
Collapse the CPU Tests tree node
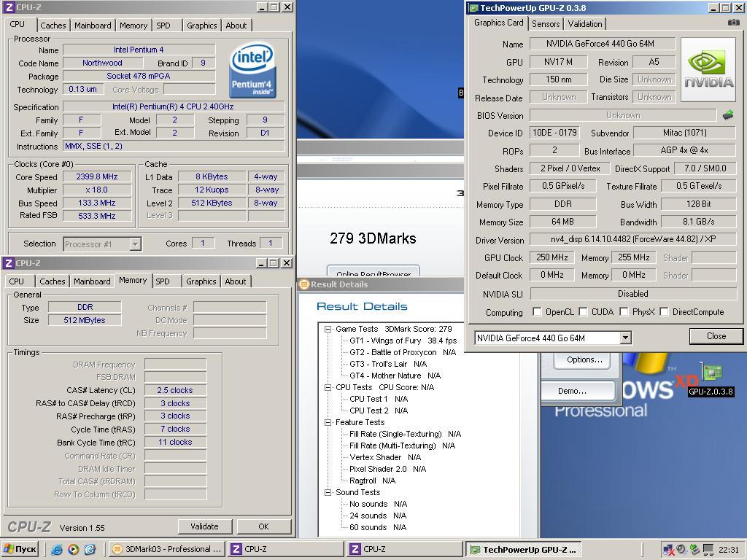[x=328, y=388]
